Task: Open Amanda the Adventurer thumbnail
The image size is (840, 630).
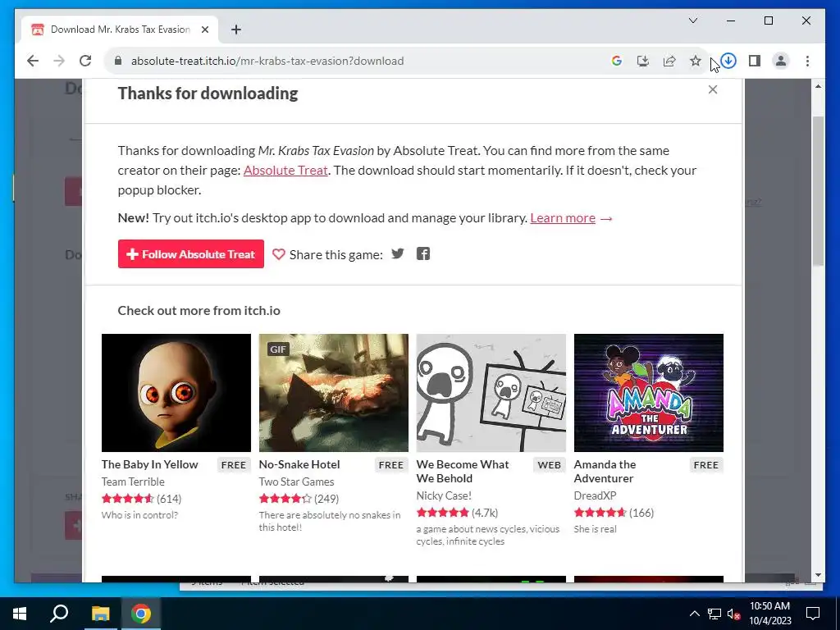Action: click(649, 393)
